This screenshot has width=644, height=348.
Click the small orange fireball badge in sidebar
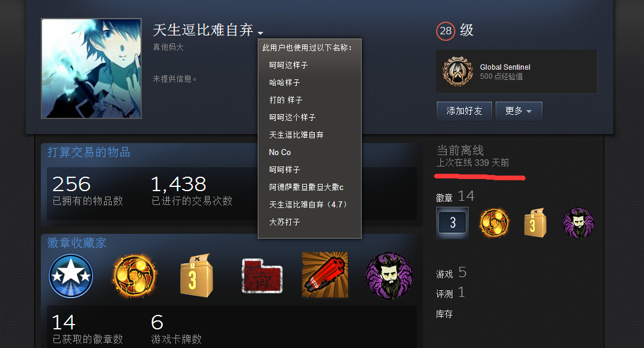[x=494, y=223]
